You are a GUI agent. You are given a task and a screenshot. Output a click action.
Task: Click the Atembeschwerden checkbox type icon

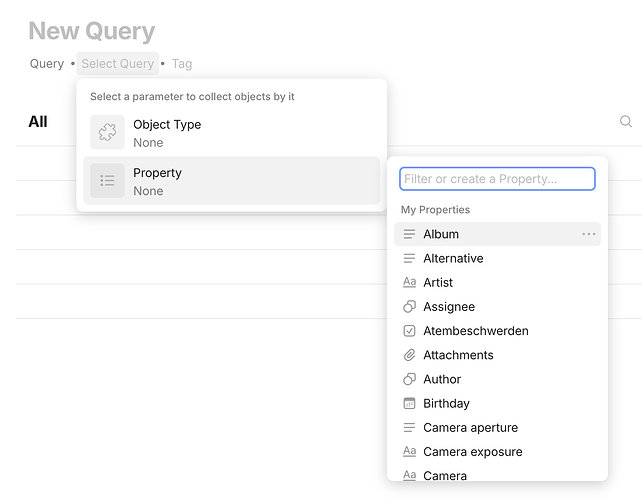(409, 331)
